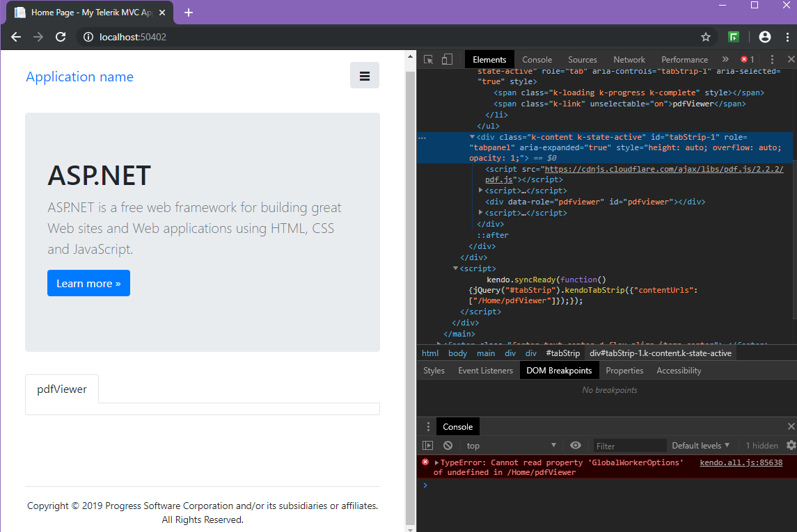This screenshot has height=532, width=797.
Task: Go back with the browser back arrow
Action: pos(16,37)
